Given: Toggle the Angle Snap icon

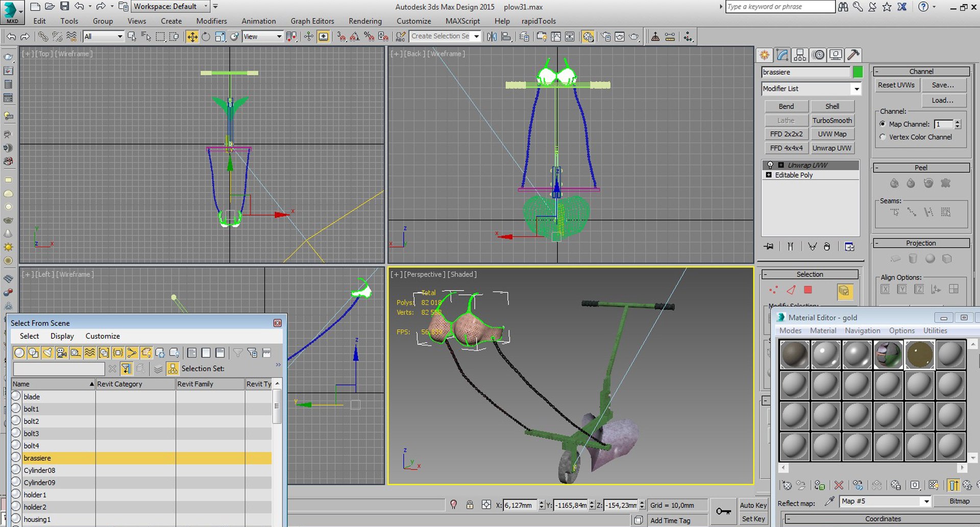Looking at the screenshot, I should (355, 37).
